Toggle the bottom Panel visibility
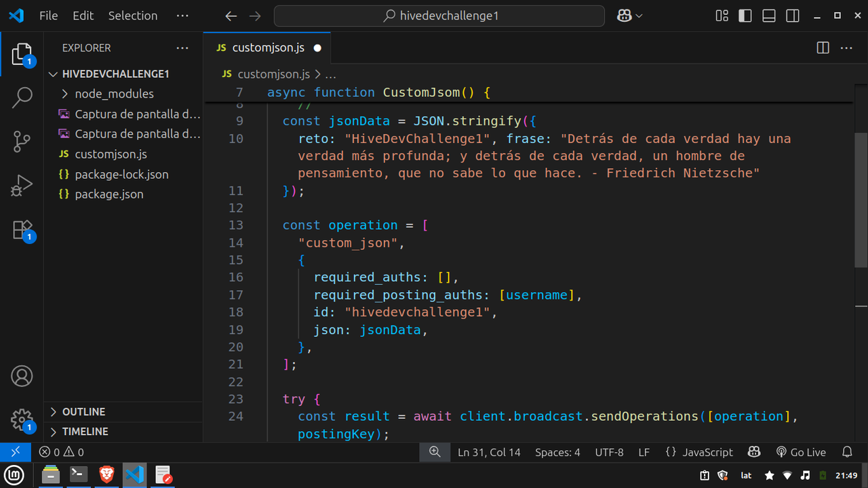Screen dimensions: 868x488 [769, 16]
